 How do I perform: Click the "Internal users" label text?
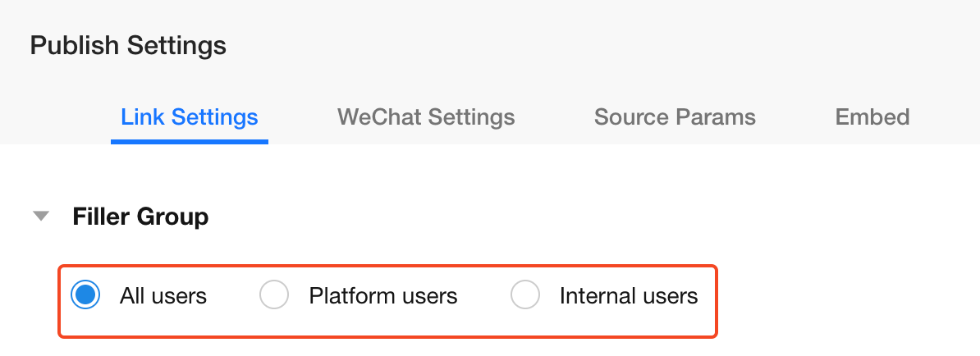(x=629, y=295)
